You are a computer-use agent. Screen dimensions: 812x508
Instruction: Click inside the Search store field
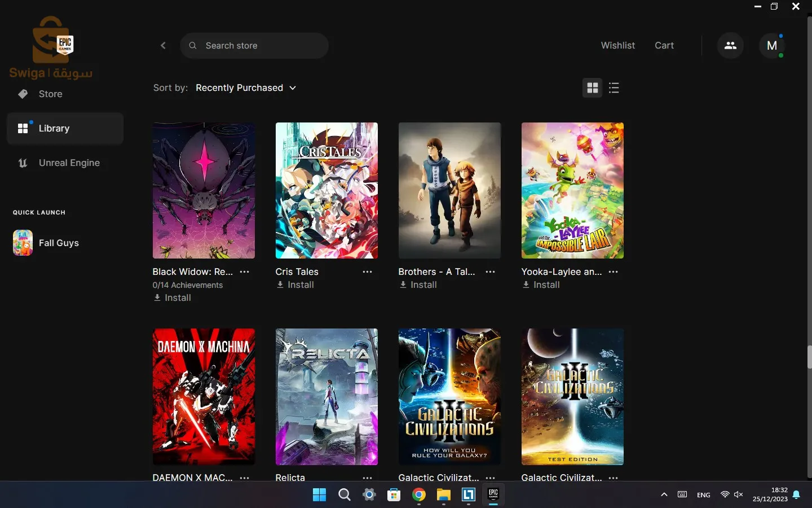pos(254,46)
